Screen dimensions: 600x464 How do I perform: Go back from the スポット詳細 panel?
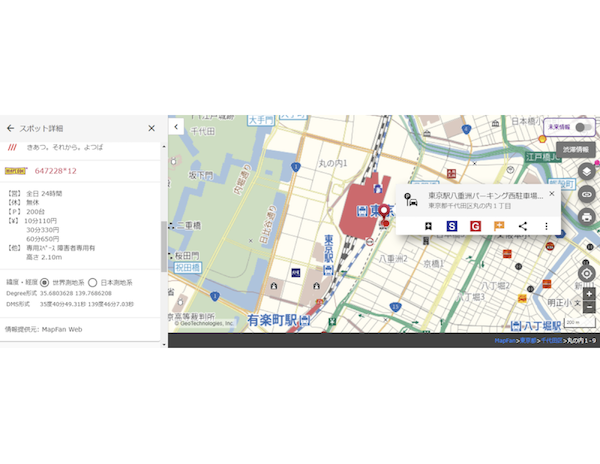[10, 128]
